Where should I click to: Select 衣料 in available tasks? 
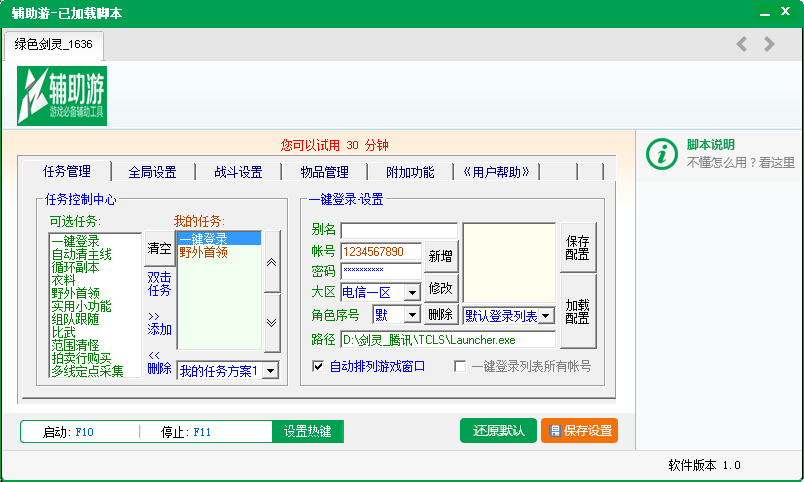pos(63,280)
